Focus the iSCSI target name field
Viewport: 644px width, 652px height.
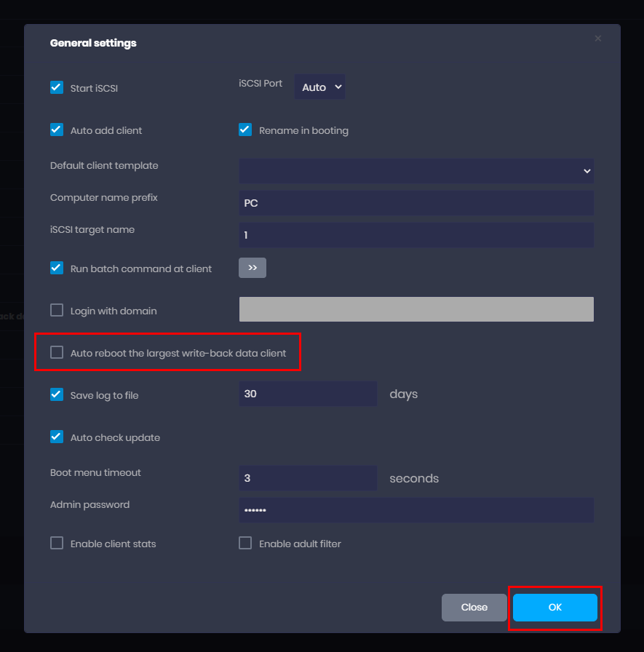point(416,235)
